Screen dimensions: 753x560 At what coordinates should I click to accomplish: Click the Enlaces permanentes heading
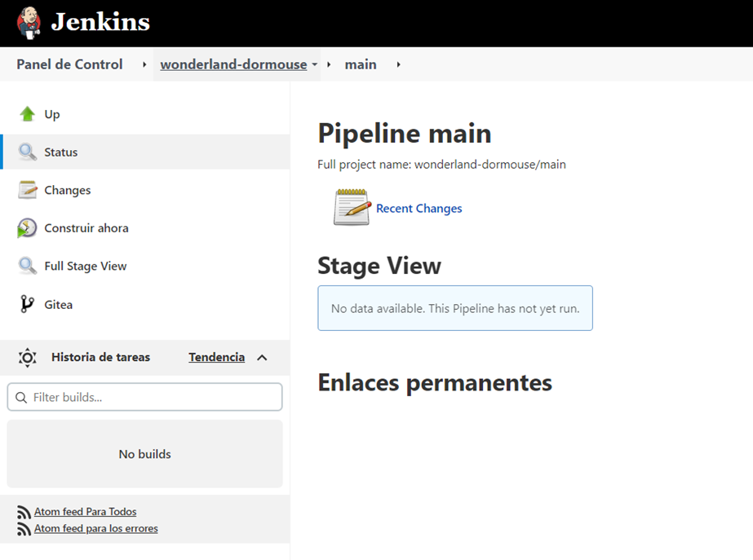click(435, 383)
